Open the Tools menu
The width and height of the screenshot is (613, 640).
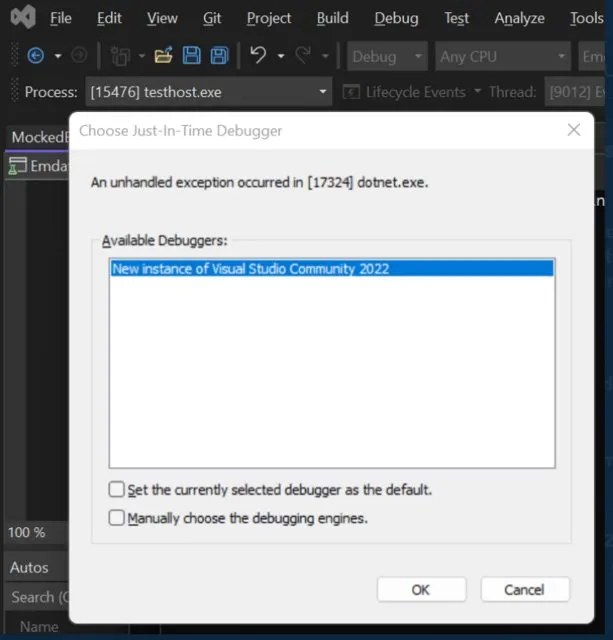[x=586, y=18]
